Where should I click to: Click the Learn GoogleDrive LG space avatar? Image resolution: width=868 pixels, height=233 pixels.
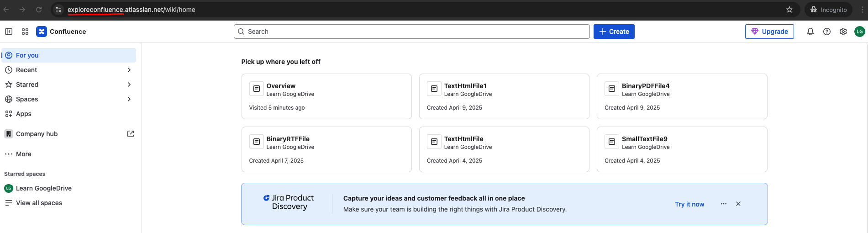point(9,188)
